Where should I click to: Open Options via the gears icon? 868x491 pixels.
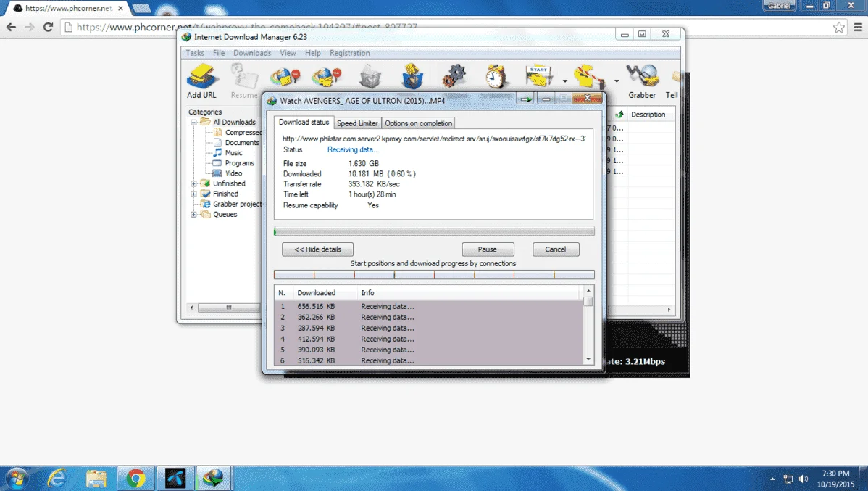tap(454, 76)
